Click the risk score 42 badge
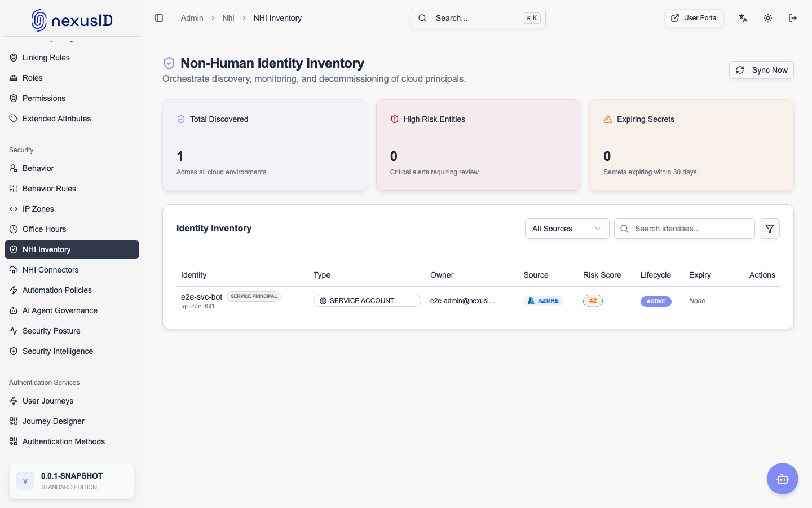Screen dimensions: 812x508 tap(593, 301)
